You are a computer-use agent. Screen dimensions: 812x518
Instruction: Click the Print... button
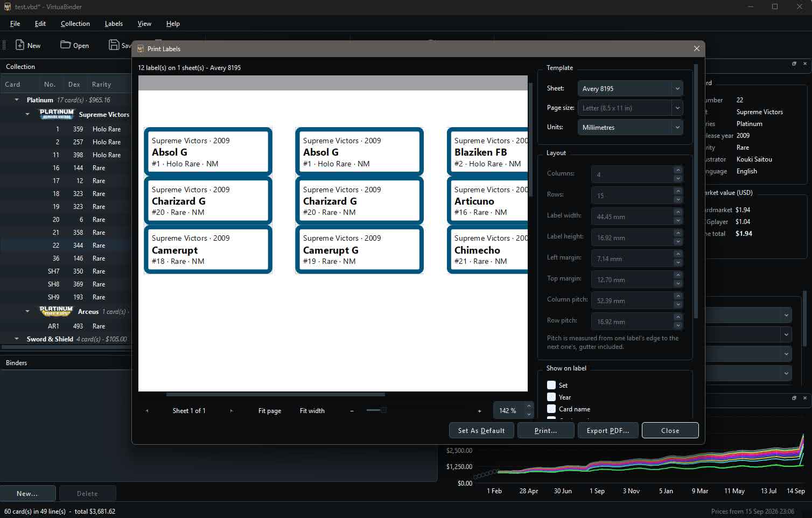click(x=545, y=430)
